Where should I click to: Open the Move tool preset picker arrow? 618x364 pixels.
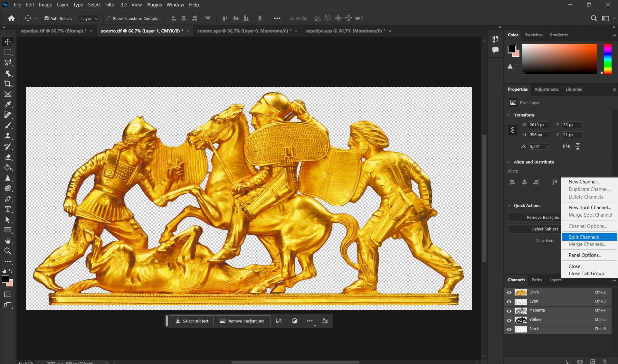pyautogui.click(x=36, y=19)
